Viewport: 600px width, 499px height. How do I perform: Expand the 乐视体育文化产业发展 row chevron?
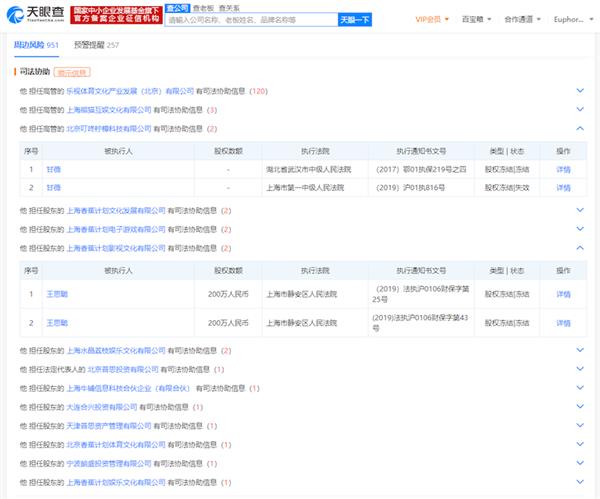click(x=580, y=91)
